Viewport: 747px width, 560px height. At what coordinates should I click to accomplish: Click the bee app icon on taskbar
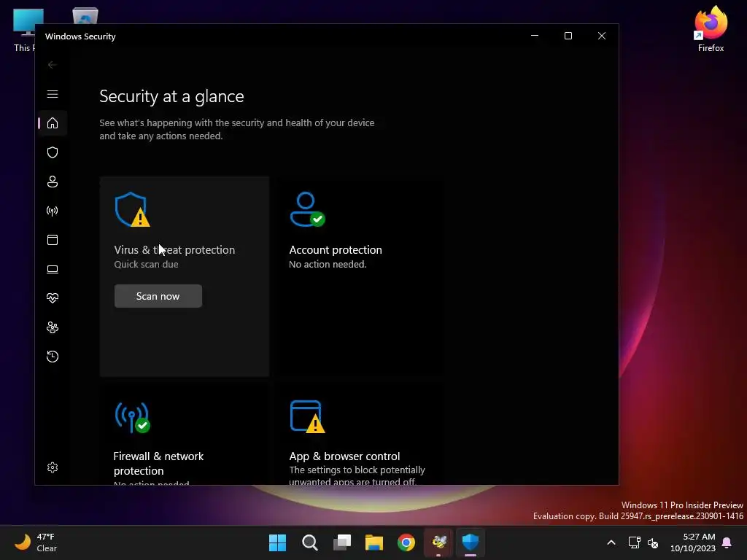pos(438,542)
